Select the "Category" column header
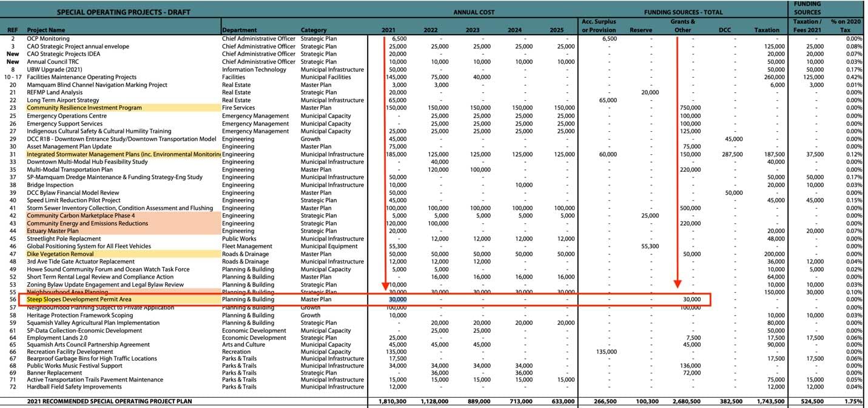Image resolution: width=868 pixels, height=408 pixels. [314, 30]
